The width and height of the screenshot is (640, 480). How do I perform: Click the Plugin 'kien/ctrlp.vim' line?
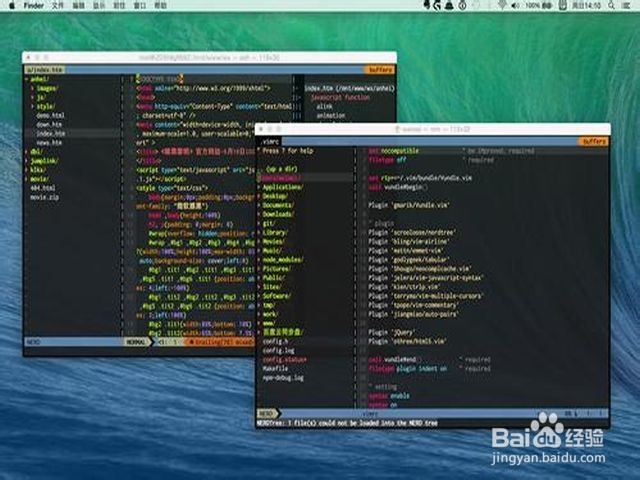click(404, 287)
